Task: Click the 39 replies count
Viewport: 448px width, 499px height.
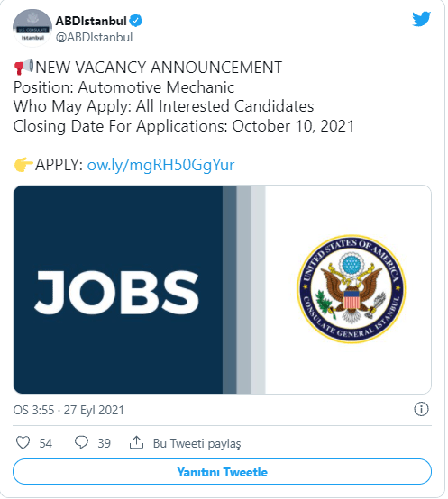Action: point(105,443)
